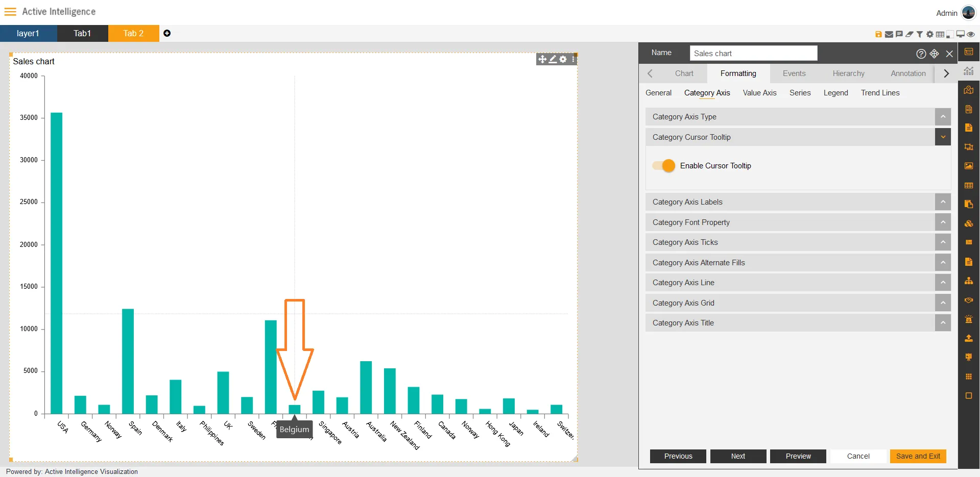Click the pencil edit icon on chart widget

click(553, 59)
